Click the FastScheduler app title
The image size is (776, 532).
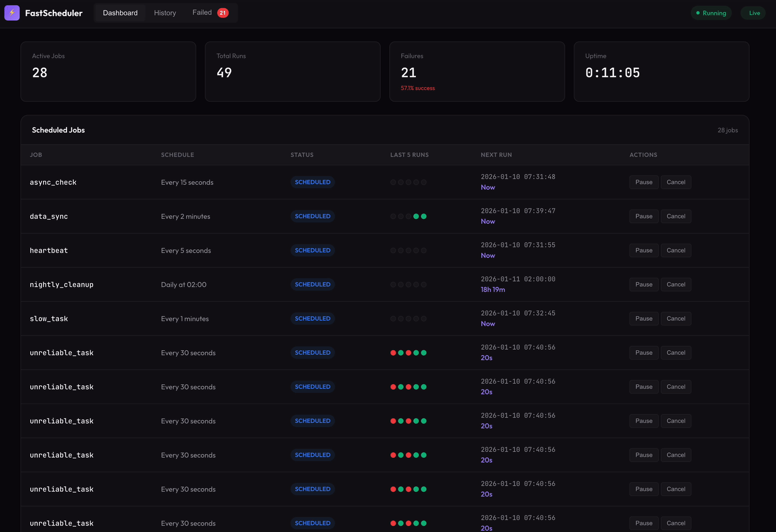[x=53, y=13]
